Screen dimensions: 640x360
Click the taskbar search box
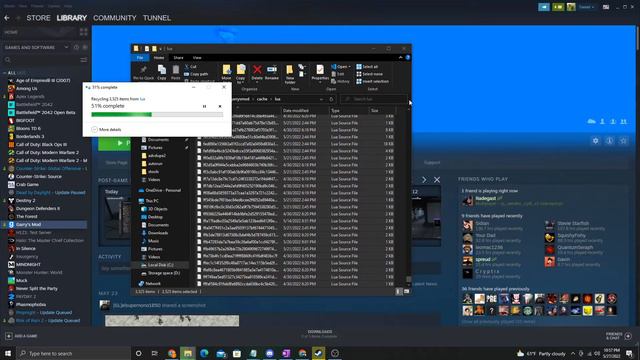(x=73, y=353)
